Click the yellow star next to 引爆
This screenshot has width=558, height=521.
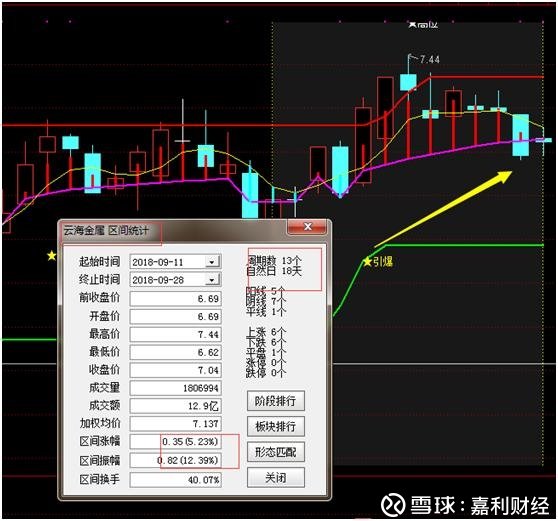368,262
